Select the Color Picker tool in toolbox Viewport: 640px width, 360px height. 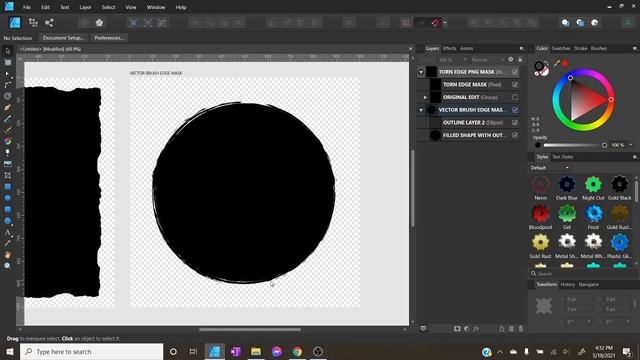[8, 243]
